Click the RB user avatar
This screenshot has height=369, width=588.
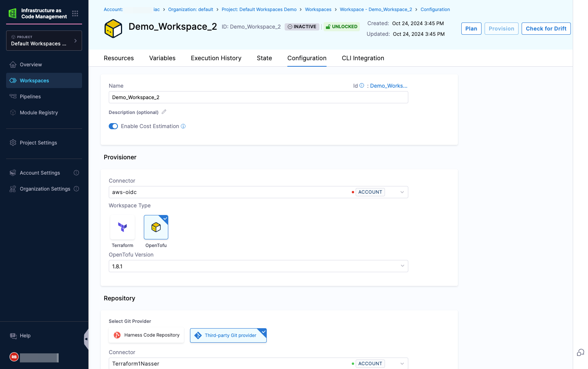tap(14, 357)
